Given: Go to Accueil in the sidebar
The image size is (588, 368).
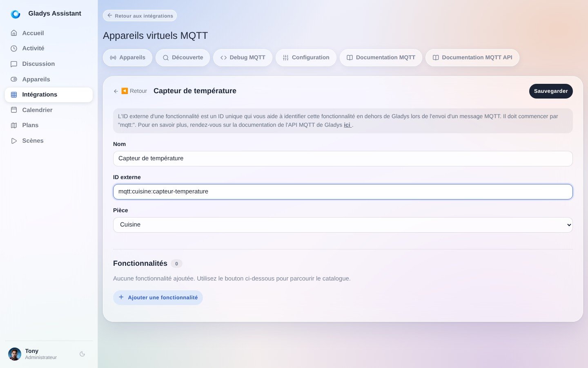Looking at the screenshot, I should pyautogui.click(x=49, y=33).
